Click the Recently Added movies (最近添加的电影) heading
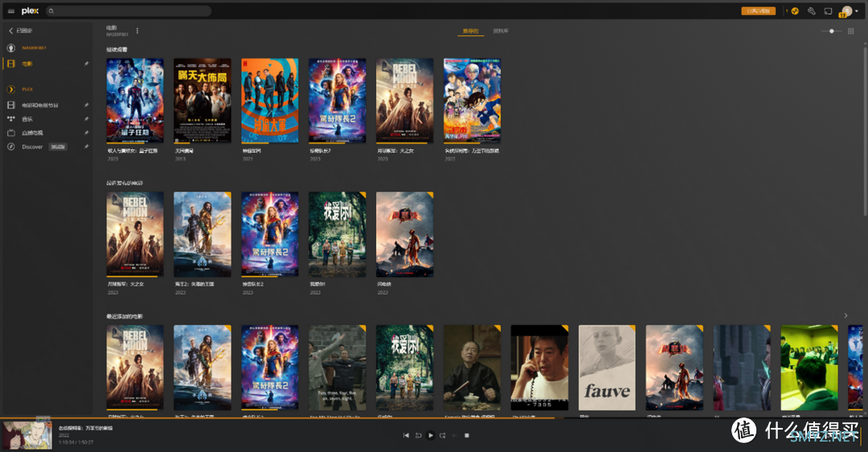 [125, 316]
